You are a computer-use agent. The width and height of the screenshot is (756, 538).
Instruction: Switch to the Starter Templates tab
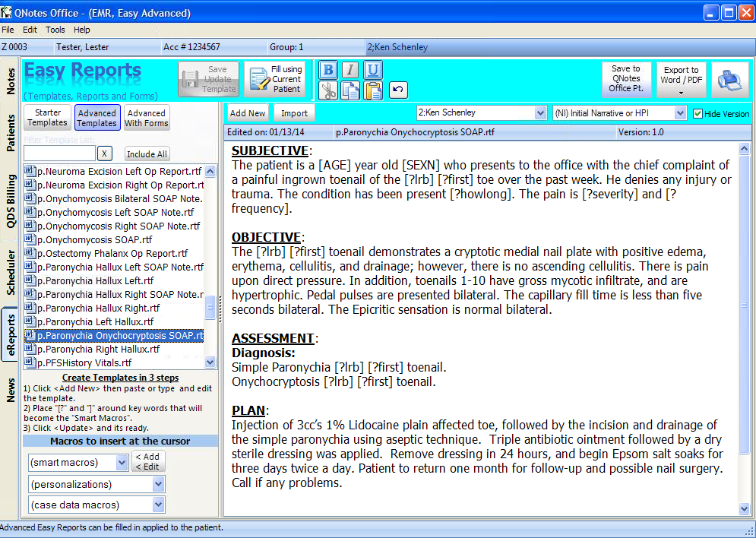click(x=46, y=116)
